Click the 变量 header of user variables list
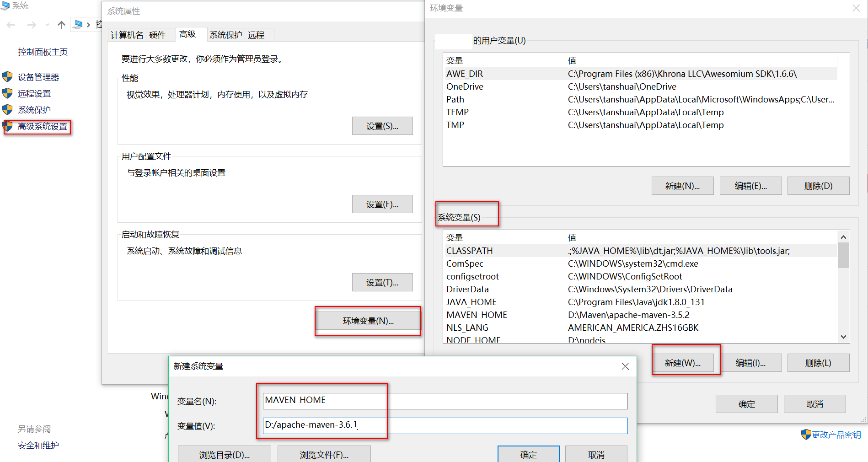The image size is (868, 462). (x=504, y=60)
